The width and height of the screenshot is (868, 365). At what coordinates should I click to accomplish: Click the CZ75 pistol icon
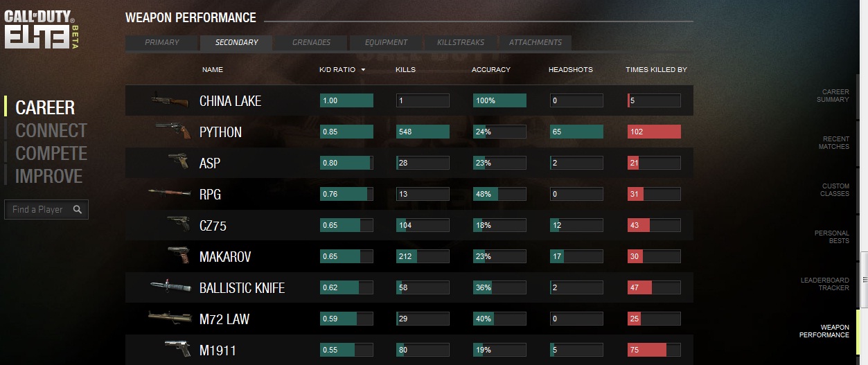178,224
